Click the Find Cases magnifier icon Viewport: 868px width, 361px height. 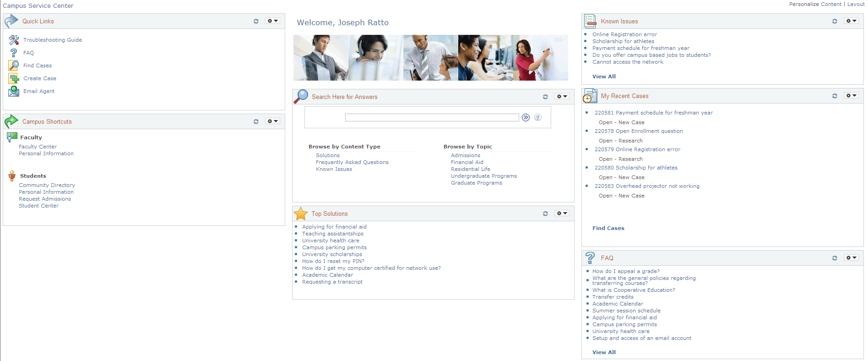point(14,66)
